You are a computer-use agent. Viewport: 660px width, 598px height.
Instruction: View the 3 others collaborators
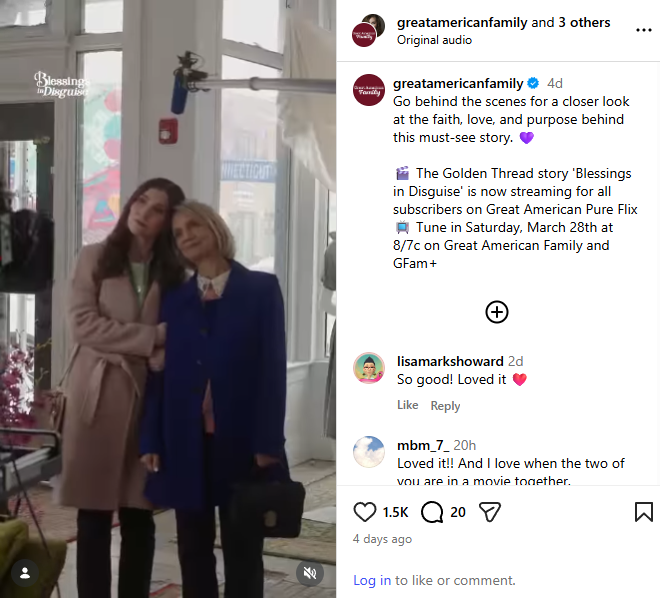coord(584,22)
